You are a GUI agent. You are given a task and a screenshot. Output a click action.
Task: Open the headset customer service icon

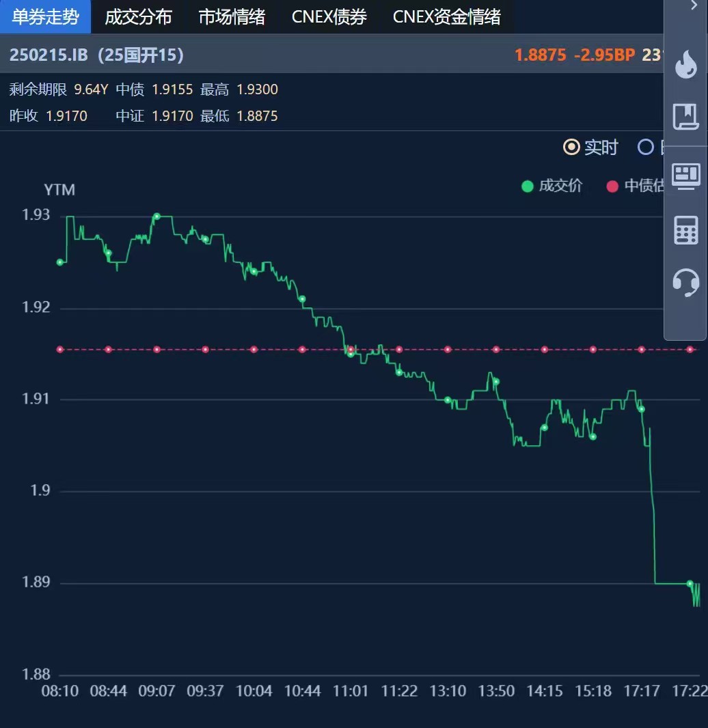coord(685,281)
